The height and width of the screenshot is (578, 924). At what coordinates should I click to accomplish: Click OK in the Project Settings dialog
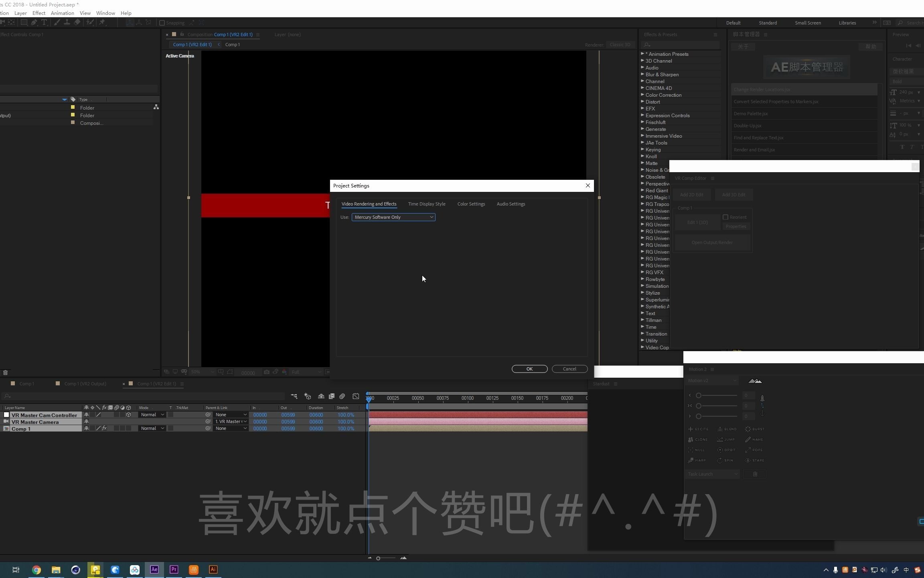click(529, 368)
